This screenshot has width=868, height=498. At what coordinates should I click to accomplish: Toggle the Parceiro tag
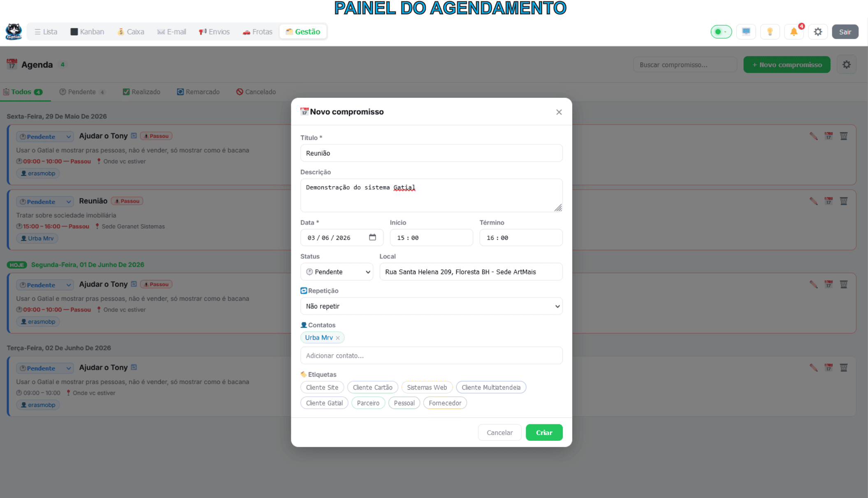click(368, 403)
